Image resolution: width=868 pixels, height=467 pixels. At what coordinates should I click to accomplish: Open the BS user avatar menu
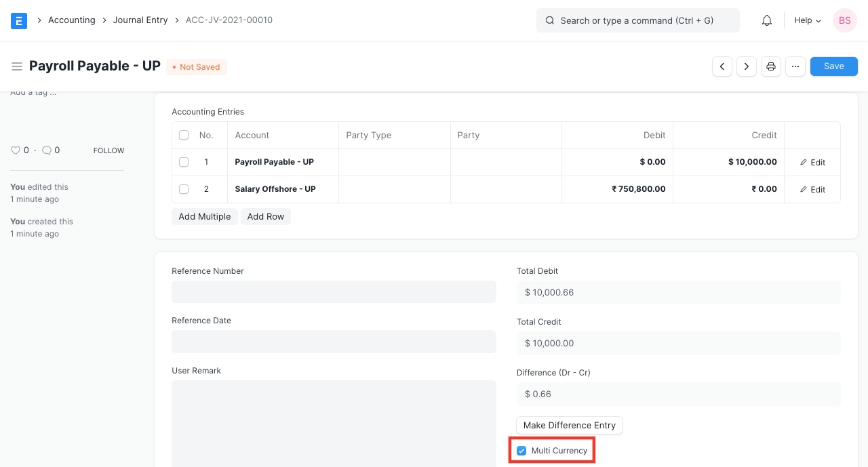[844, 20]
